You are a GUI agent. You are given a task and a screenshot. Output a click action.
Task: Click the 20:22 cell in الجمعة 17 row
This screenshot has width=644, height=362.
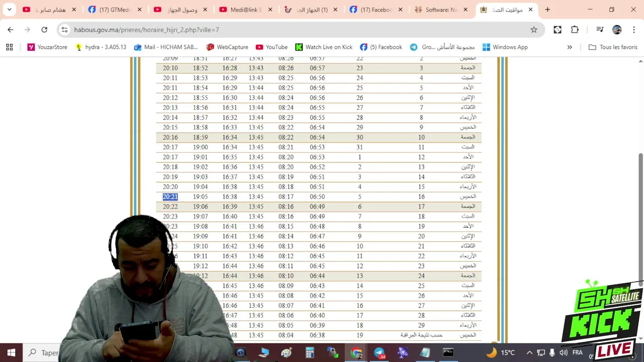pyautogui.click(x=170, y=207)
